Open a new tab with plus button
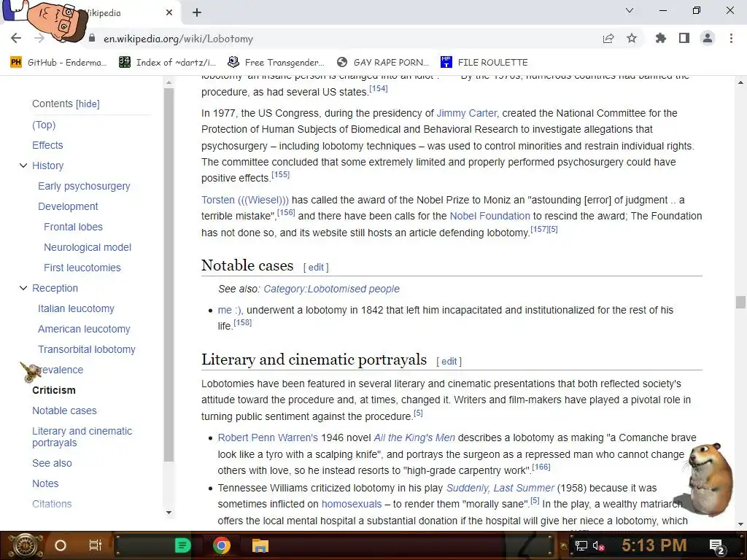This screenshot has width=747, height=560. (x=197, y=13)
